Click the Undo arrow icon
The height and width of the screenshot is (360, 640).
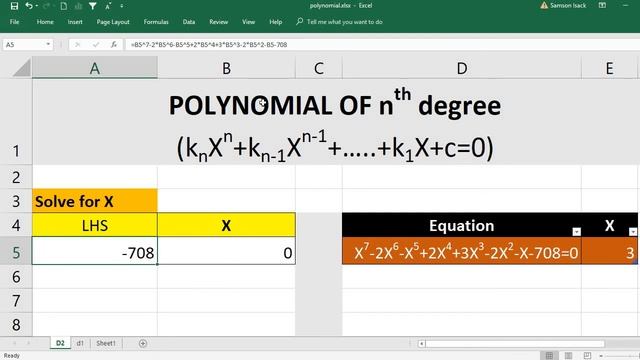coord(29,6)
